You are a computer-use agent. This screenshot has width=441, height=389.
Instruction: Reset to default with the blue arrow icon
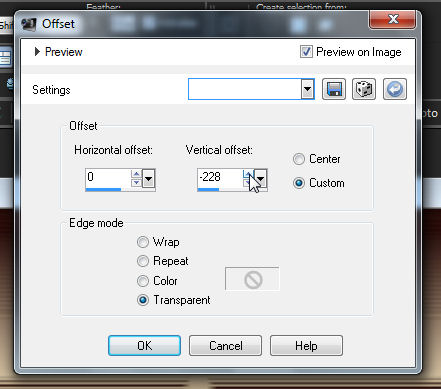[395, 89]
